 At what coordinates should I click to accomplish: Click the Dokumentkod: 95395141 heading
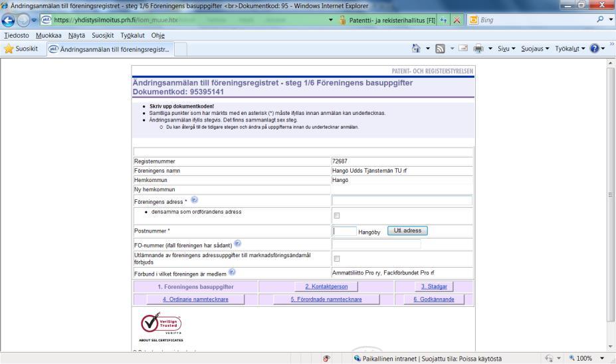(178, 92)
